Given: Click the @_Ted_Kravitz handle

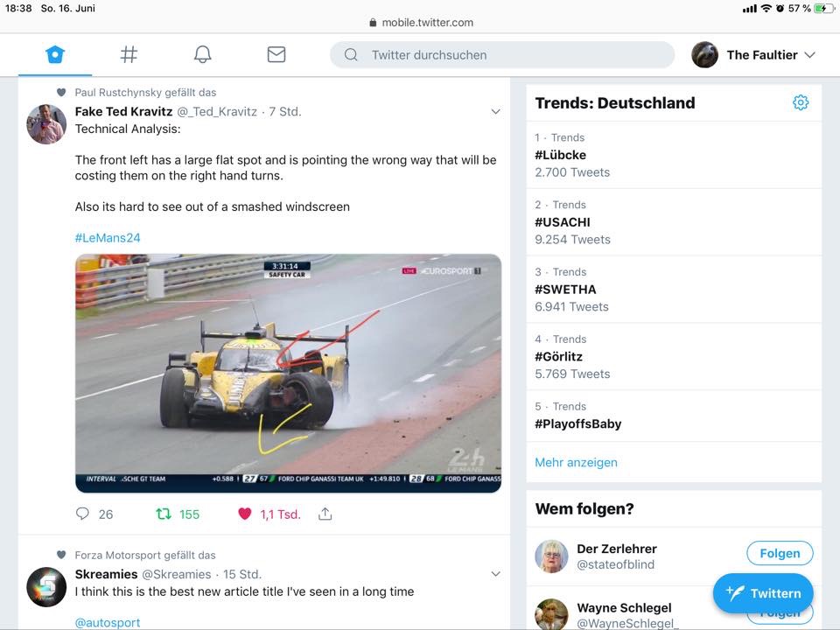Looking at the screenshot, I should pos(217,111).
